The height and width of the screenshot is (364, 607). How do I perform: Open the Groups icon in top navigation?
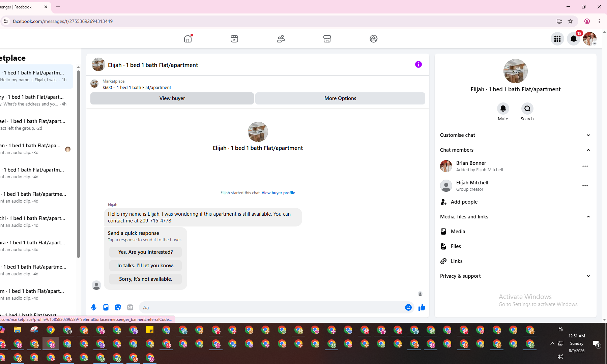pyautogui.click(x=374, y=39)
